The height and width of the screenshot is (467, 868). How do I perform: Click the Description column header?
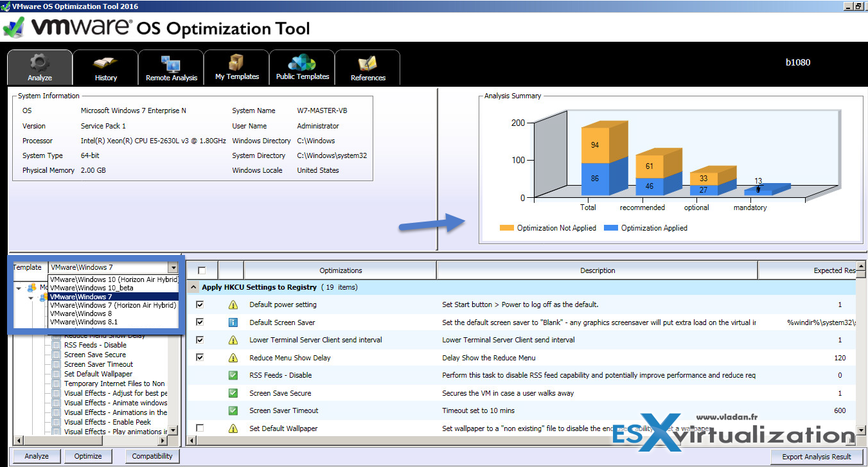click(598, 270)
